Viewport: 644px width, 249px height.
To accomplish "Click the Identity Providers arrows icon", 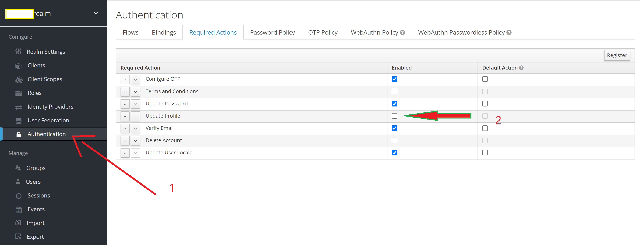I will click(x=19, y=107).
